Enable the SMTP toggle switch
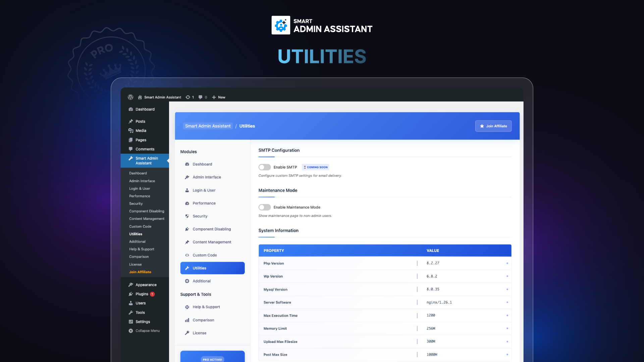 click(x=264, y=167)
